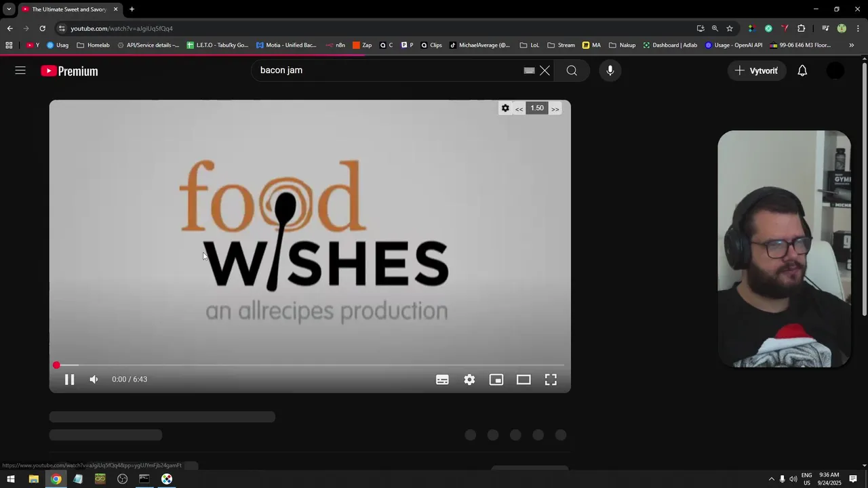This screenshot has height=488, width=868.
Task: Open a new browser tab
Action: (x=132, y=9)
